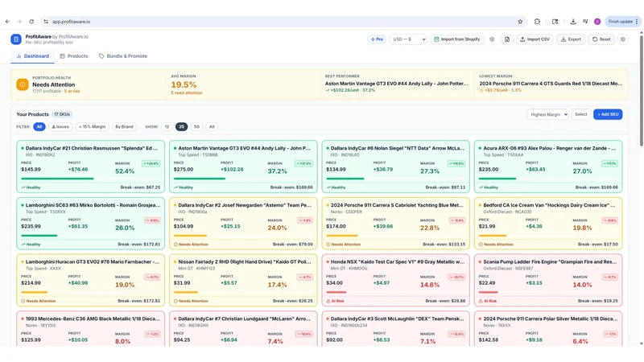This screenshot has height=362, width=644.
Task: Click the document icon left of Import CSV
Action: [x=507, y=39]
